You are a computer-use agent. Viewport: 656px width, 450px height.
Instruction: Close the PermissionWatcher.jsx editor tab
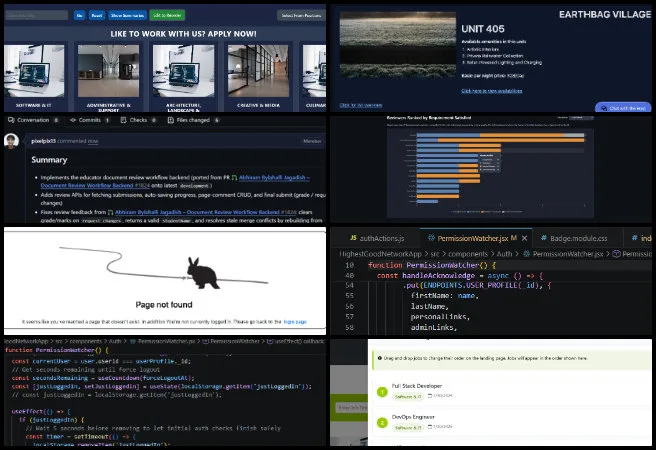(x=525, y=238)
